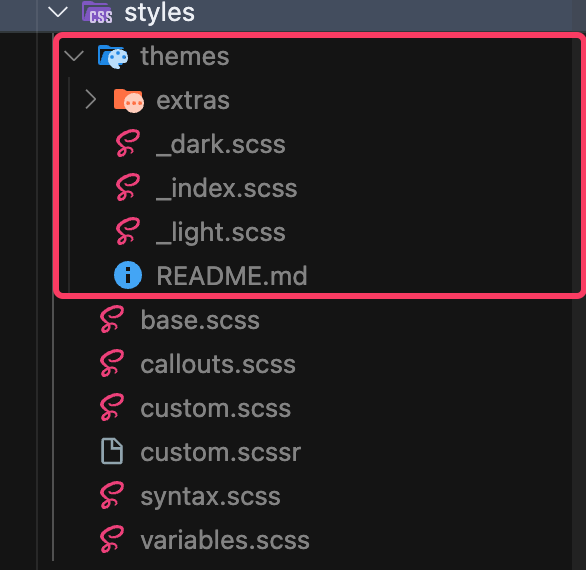Click the CSS folder icon beside styles
The width and height of the screenshot is (586, 570).
pyautogui.click(x=97, y=12)
